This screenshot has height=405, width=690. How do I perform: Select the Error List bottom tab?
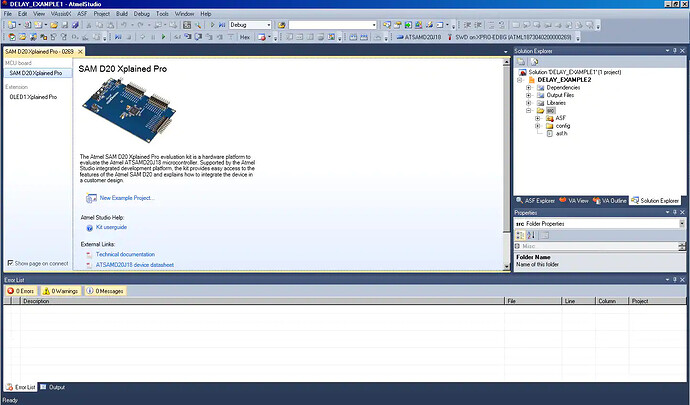click(x=21, y=387)
